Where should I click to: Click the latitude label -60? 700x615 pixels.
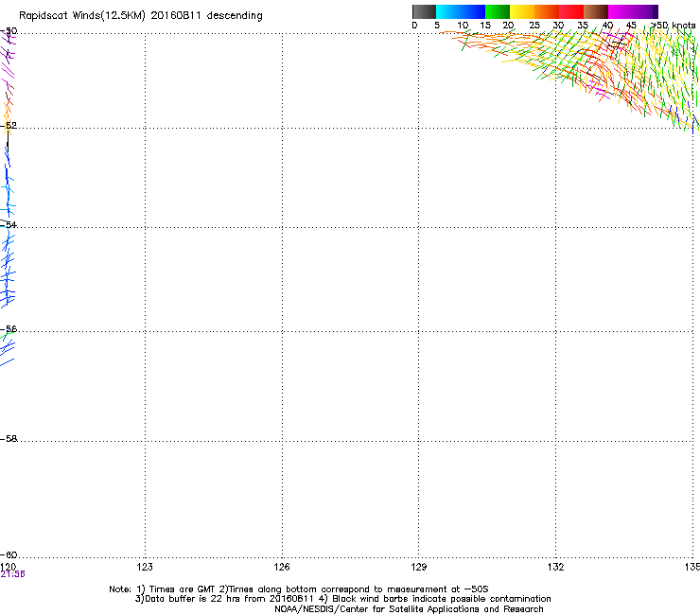[x=9, y=555]
